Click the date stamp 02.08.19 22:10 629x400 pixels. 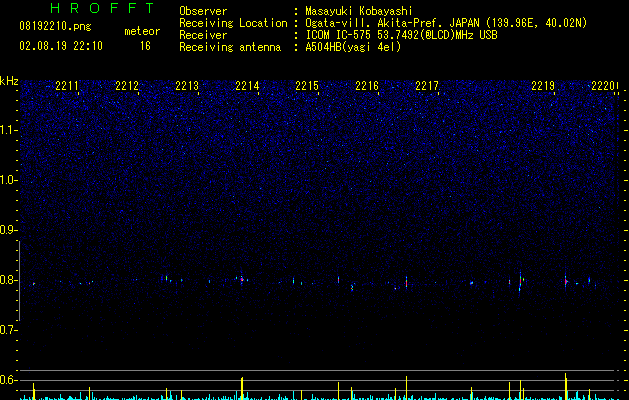pyautogui.click(x=61, y=46)
